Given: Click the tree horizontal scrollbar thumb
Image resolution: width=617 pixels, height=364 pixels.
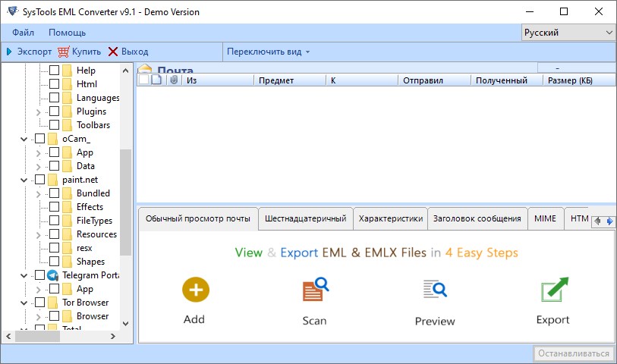Looking at the screenshot, I should coord(37,337).
